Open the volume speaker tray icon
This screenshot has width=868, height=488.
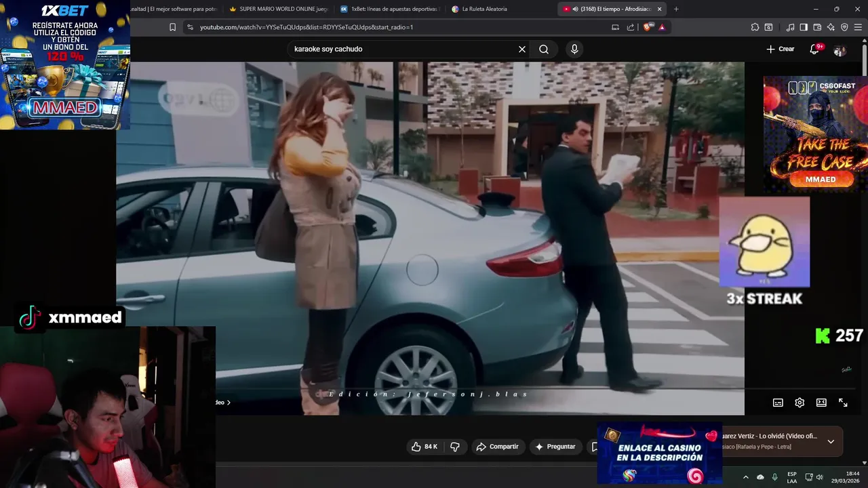tap(819, 477)
